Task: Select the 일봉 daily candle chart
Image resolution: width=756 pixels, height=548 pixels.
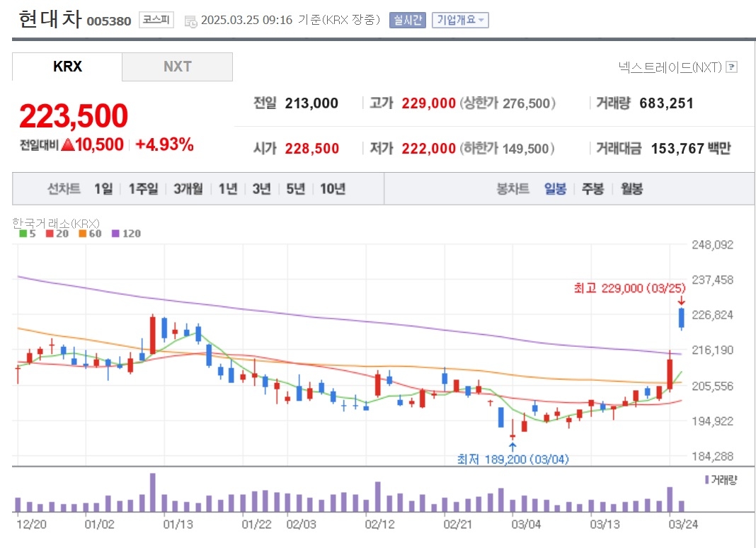Action: tap(556, 188)
